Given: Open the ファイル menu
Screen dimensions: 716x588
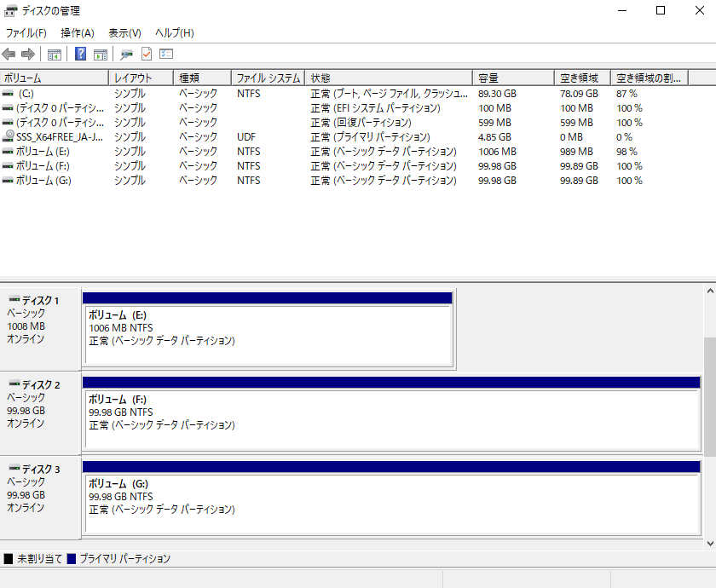Looking at the screenshot, I should [x=26, y=32].
